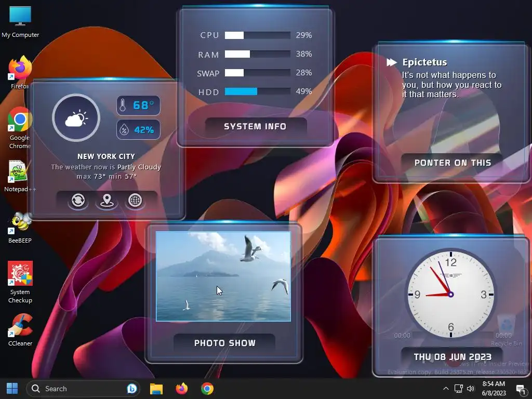Open the notification center icon

521,389
